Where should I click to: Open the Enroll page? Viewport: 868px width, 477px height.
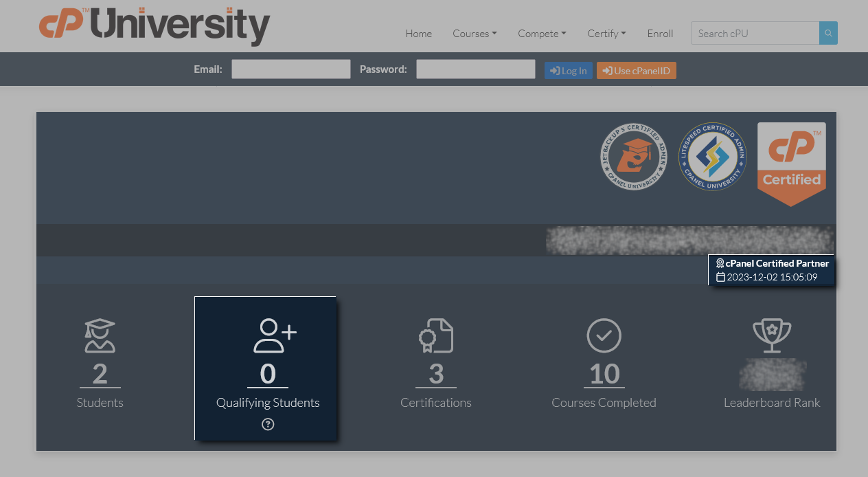(x=660, y=33)
